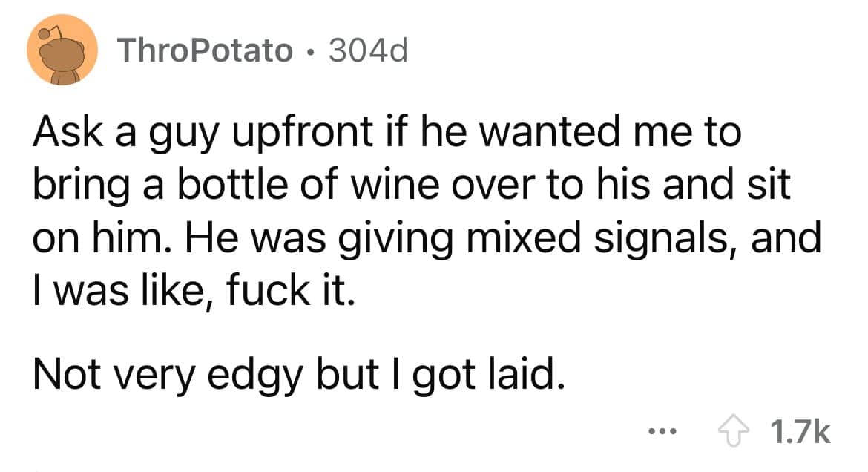
Task: Click the 304d comment timestamp
Action: pos(367,50)
